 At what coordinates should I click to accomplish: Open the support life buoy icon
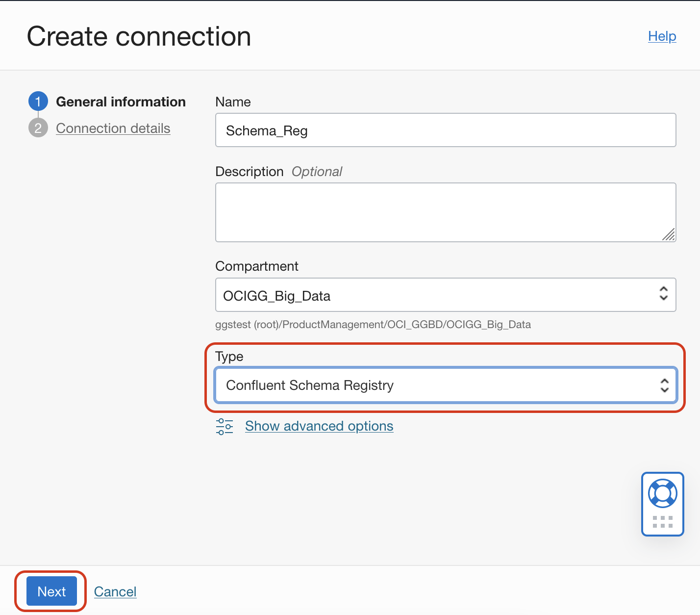click(662, 493)
